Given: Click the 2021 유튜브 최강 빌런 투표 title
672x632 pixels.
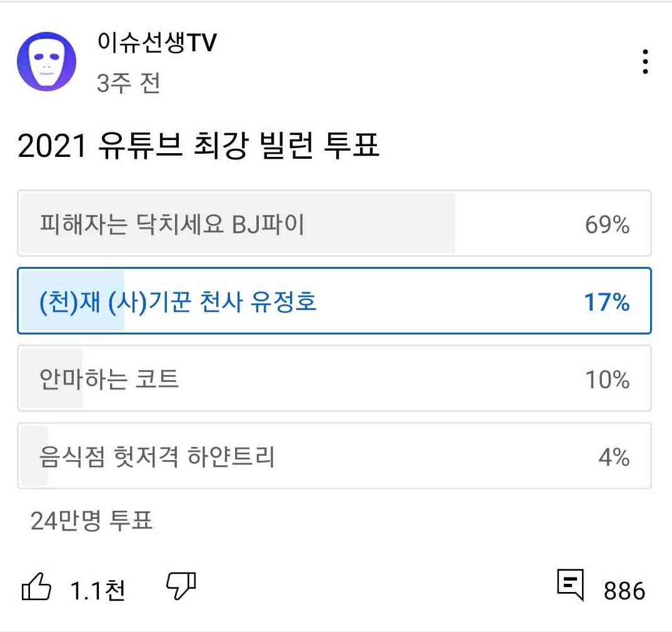Looking at the screenshot, I should coord(198,148).
